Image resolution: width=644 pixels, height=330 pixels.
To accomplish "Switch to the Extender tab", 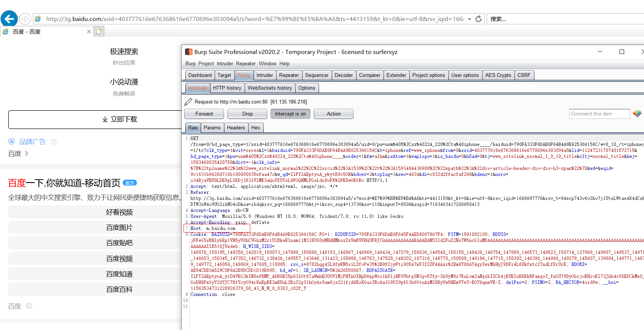I will [396, 75].
